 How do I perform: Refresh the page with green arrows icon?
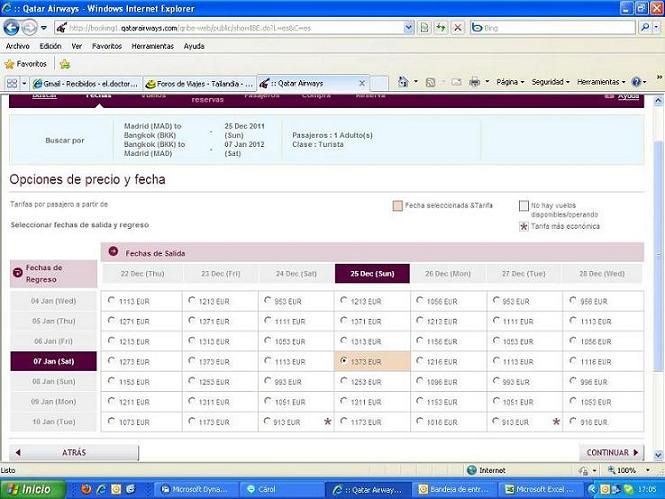[x=441, y=28]
